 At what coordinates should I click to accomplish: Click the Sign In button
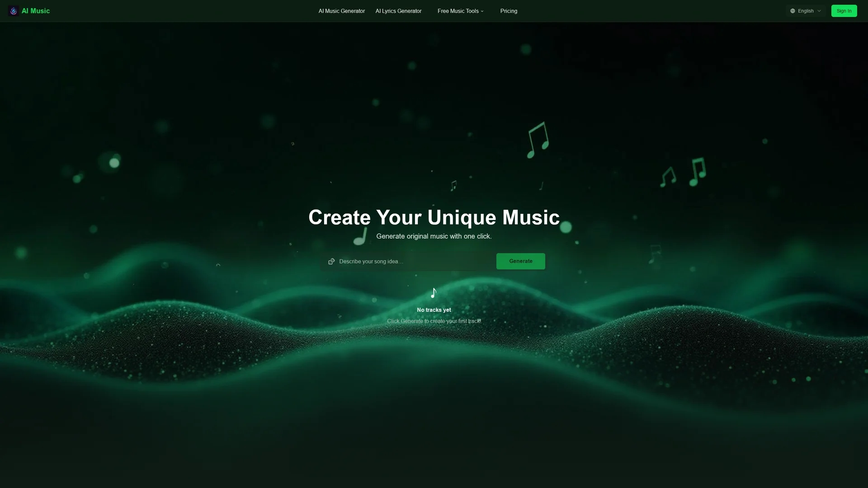coord(844,11)
